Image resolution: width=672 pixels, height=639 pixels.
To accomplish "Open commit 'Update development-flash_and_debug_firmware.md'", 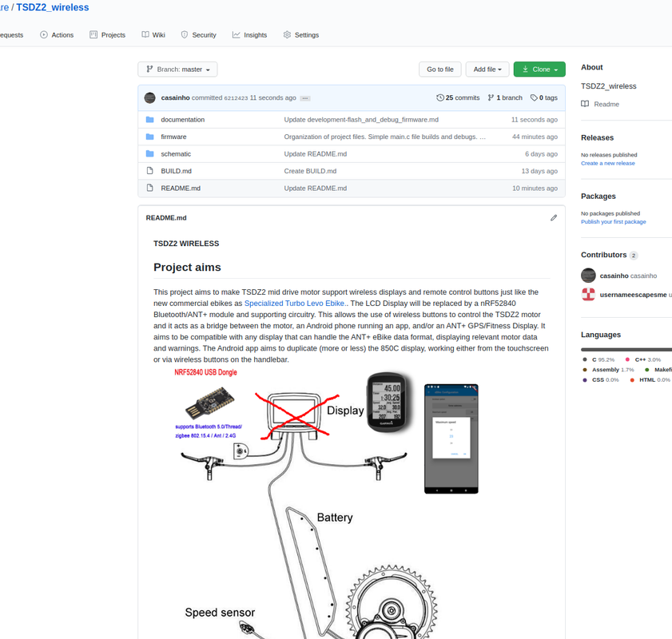I will (361, 120).
